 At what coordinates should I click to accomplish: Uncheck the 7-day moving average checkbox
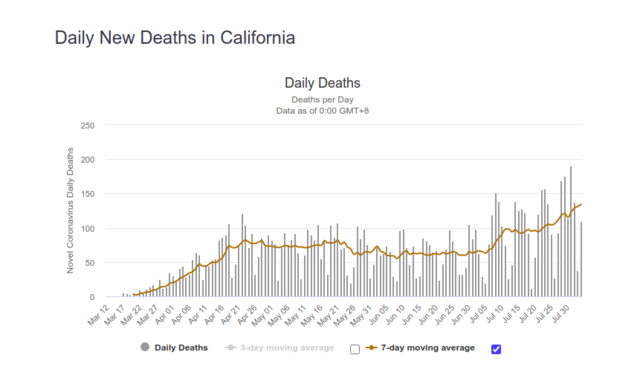click(496, 349)
